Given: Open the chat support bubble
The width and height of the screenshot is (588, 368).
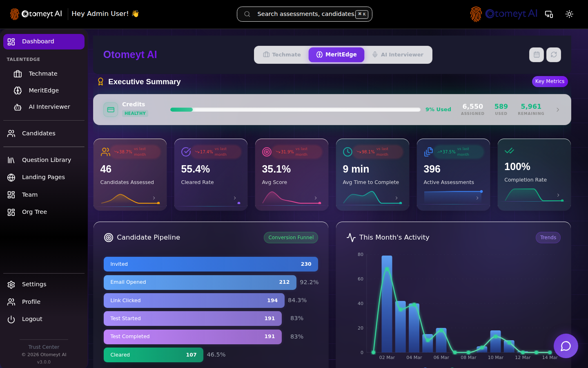Looking at the screenshot, I should (566, 346).
